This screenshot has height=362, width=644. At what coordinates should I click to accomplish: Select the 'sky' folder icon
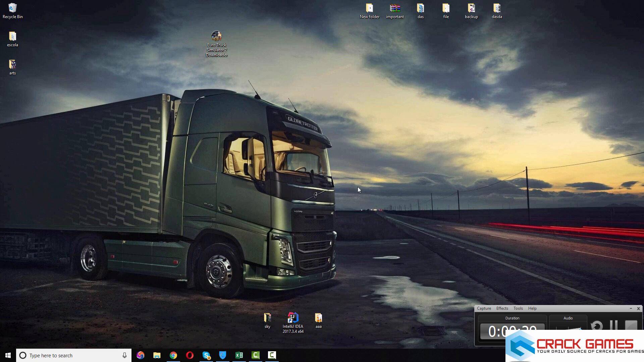tap(267, 318)
